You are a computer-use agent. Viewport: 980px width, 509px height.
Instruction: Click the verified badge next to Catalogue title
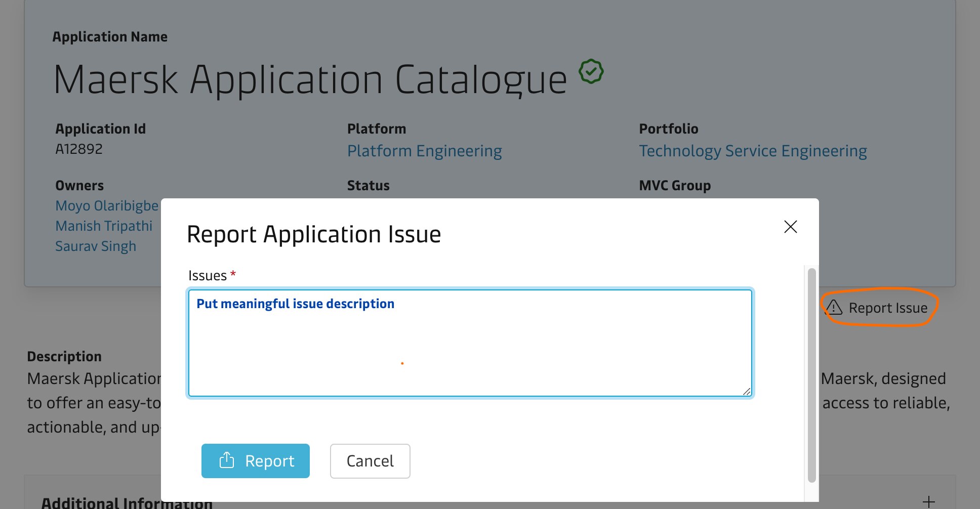591,71
